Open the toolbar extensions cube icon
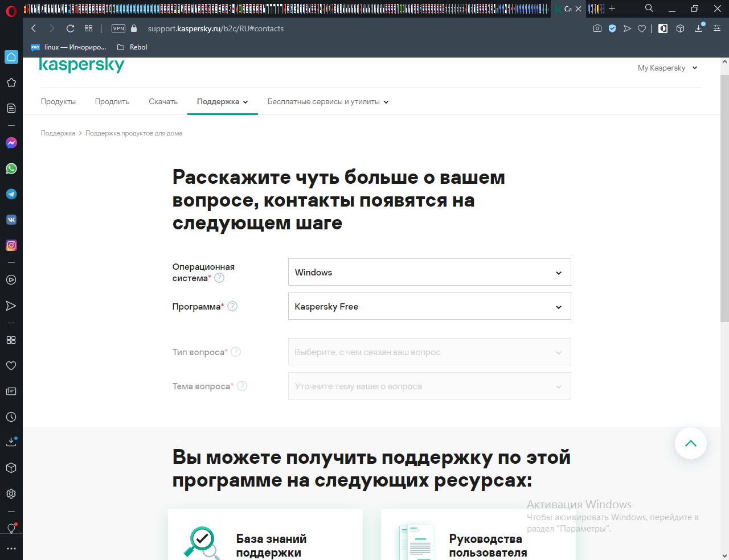 [680, 28]
